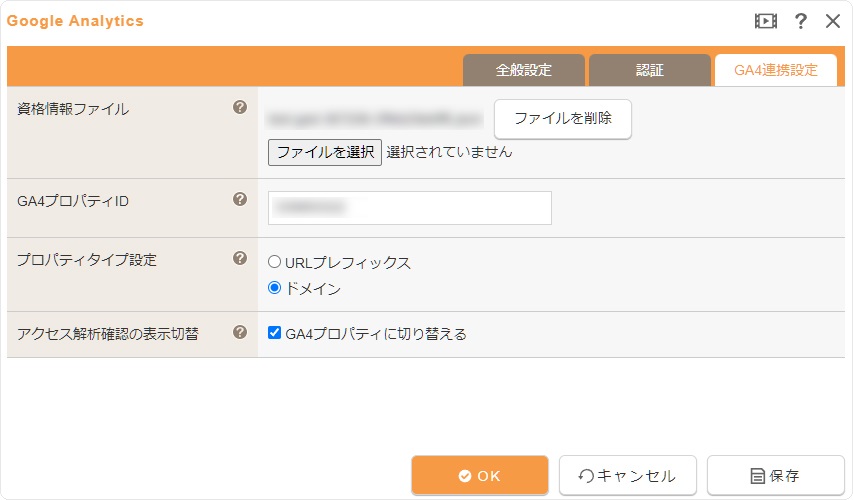The height and width of the screenshot is (500, 853).
Task: Select the ドメイン radio option
Action: [274, 287]
